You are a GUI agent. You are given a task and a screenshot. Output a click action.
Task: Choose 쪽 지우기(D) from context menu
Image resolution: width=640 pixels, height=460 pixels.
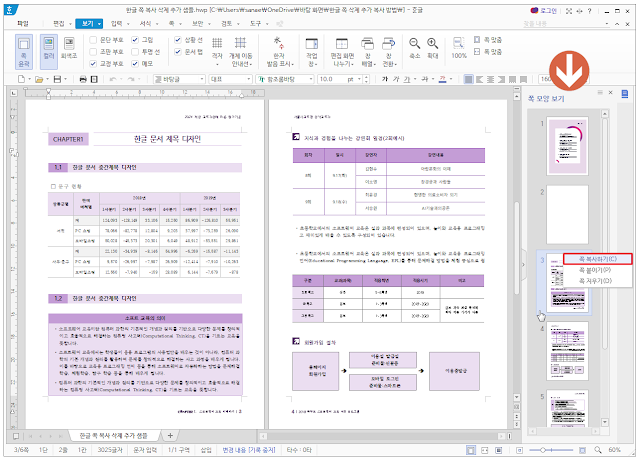[595, 281]
